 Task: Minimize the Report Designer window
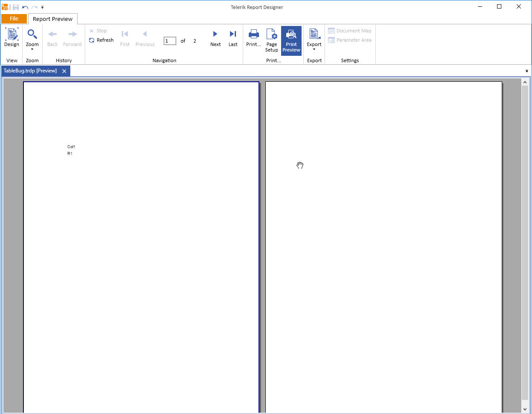(x=480, y=6)
